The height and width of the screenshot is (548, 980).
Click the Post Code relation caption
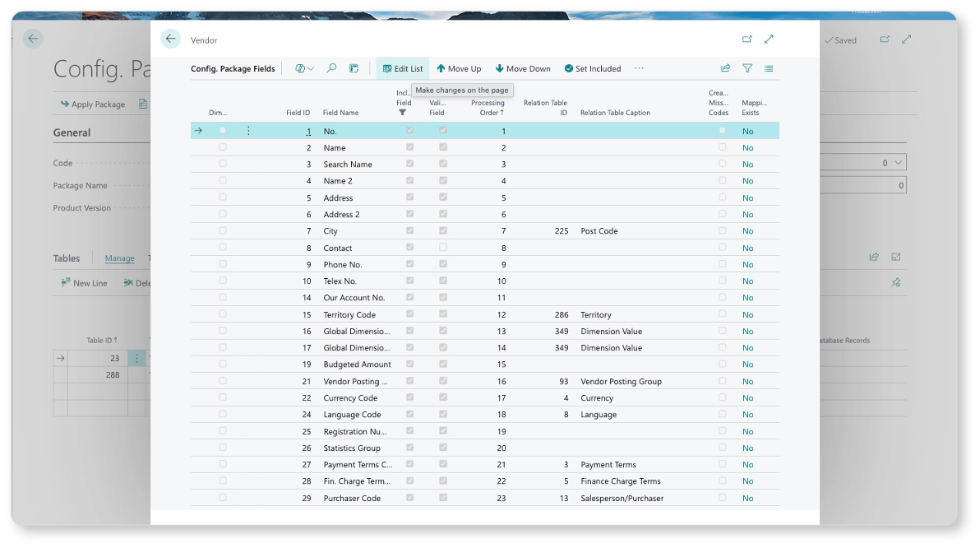[599, 231]
